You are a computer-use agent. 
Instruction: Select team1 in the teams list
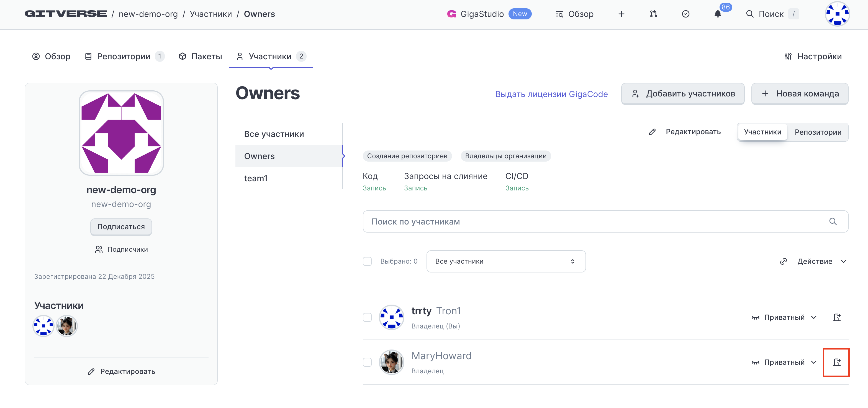(255, 178)
